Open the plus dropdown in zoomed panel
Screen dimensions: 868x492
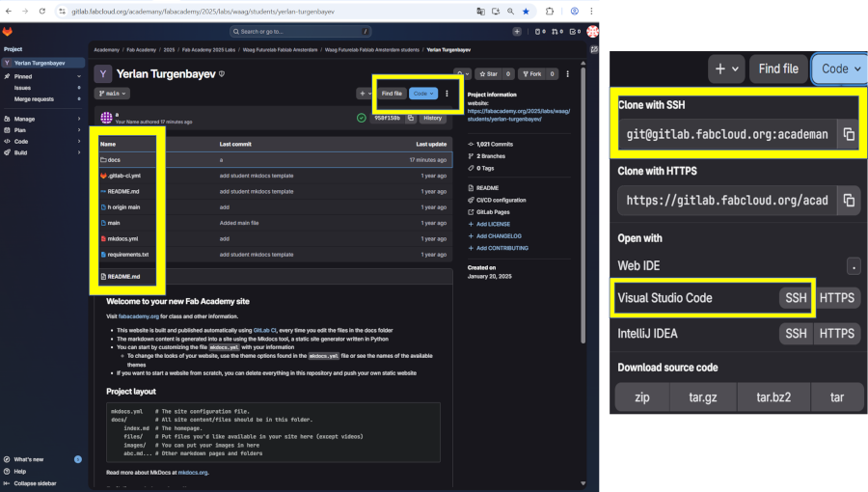tap(726, 68)
